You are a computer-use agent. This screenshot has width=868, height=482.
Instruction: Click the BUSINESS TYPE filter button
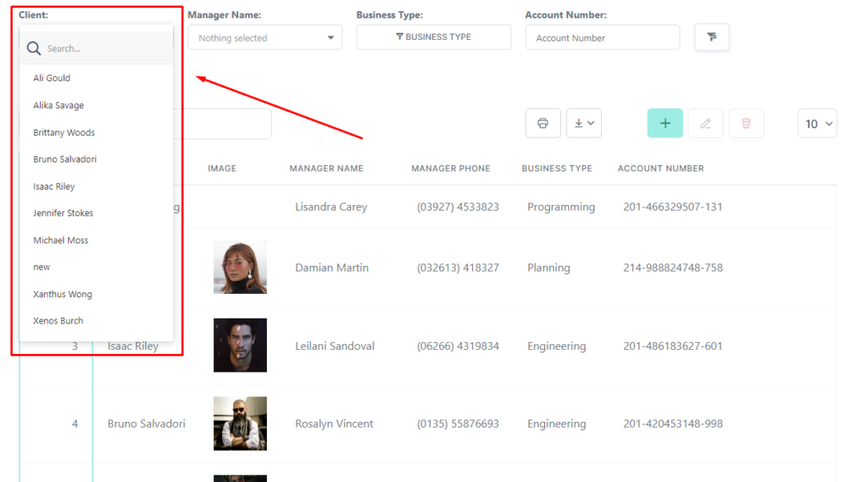click(x=433, y=37)
